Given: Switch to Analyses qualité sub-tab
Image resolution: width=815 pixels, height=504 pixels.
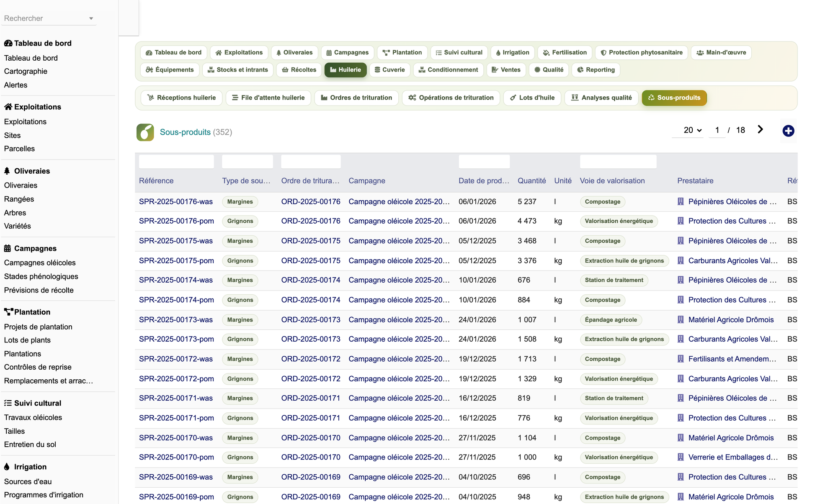Looking at the screenshot, I should [x=601, y=98].
